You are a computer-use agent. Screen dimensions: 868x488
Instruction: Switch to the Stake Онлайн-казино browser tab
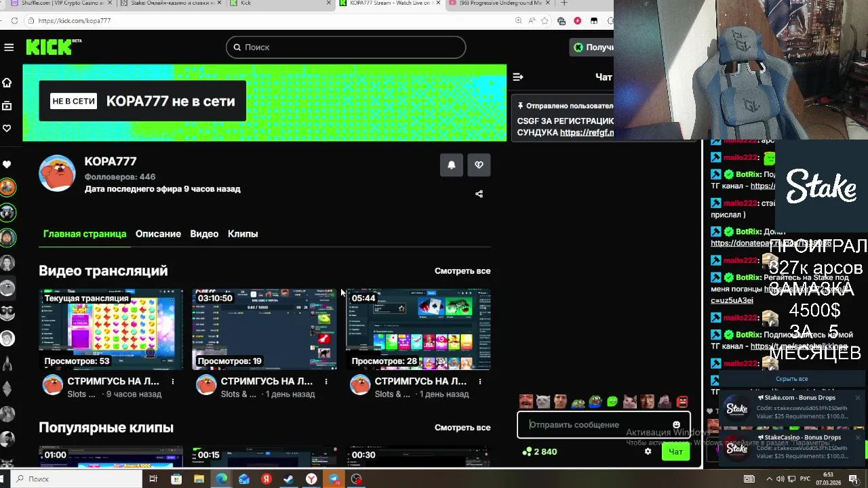pyautogui.click(x=170, y=3)
